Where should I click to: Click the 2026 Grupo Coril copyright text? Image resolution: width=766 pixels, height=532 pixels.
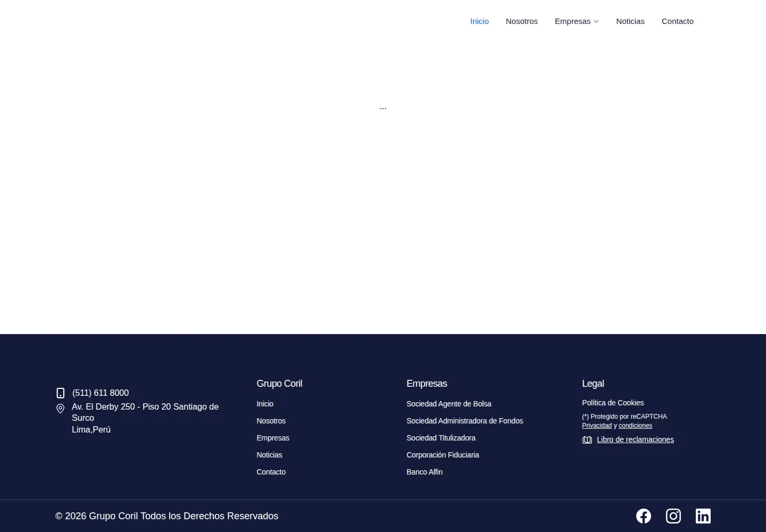166,516
